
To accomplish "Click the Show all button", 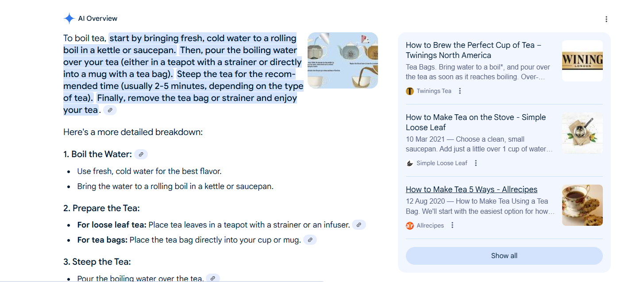I will tap(504, 256).
